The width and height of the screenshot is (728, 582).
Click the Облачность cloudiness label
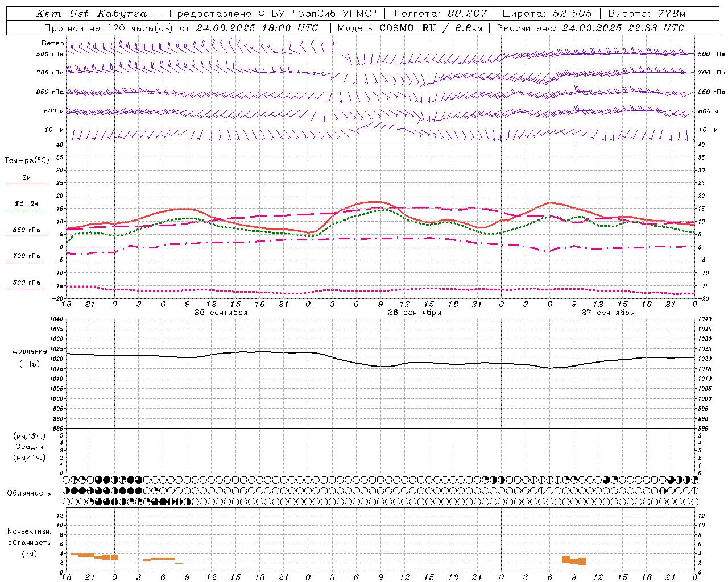pos(29,493)
